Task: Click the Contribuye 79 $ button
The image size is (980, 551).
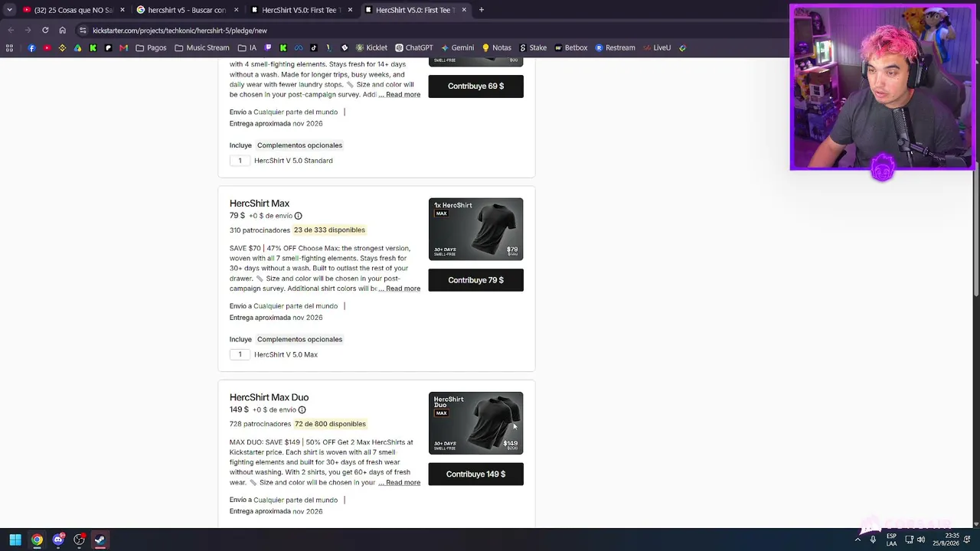Action: pyautogui.click(x=475, y=280)
